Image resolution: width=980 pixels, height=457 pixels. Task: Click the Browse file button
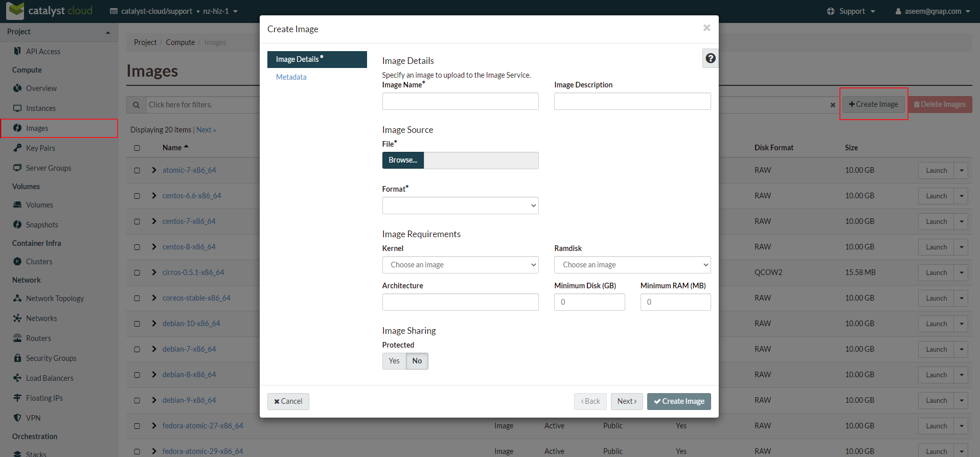[403, 161]
